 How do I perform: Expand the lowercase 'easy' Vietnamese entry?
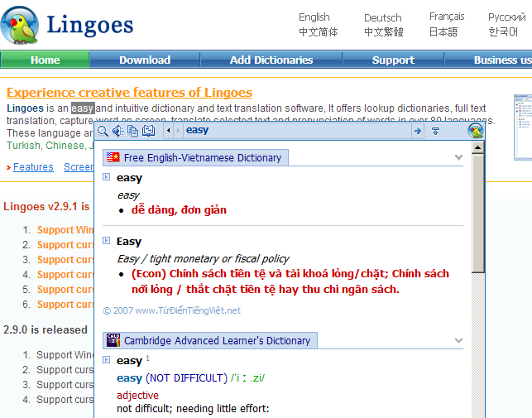tap(107, 177)
